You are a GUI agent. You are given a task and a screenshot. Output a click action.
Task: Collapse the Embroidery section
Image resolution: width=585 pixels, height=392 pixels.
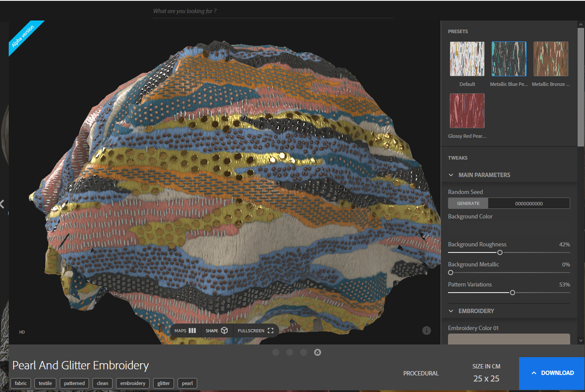(x=451, y=311)
